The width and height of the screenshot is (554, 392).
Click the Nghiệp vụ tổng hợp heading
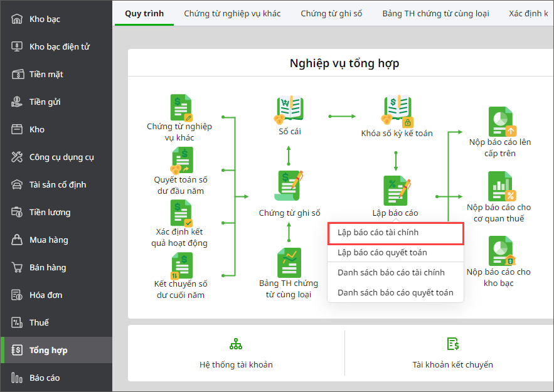point(344,63)
